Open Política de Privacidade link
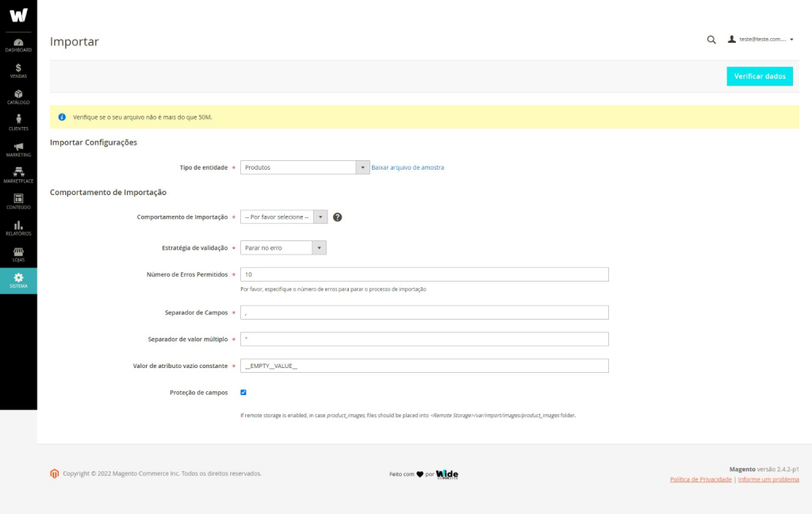The image size is (812, 514). coord(701,479)
